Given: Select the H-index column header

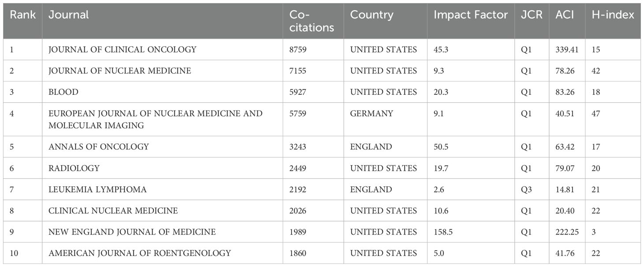Looking at the screenshot, I should [613, 15].
